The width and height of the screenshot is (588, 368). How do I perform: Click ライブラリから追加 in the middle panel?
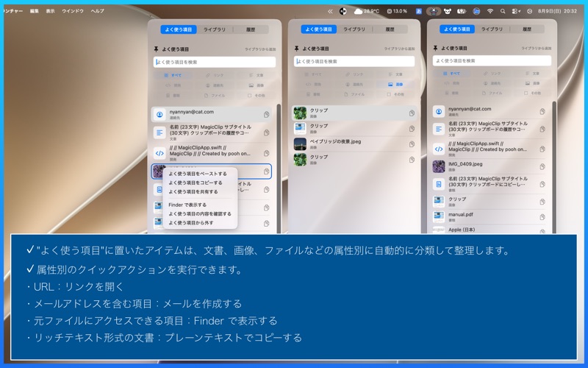[x=399, y=49]
